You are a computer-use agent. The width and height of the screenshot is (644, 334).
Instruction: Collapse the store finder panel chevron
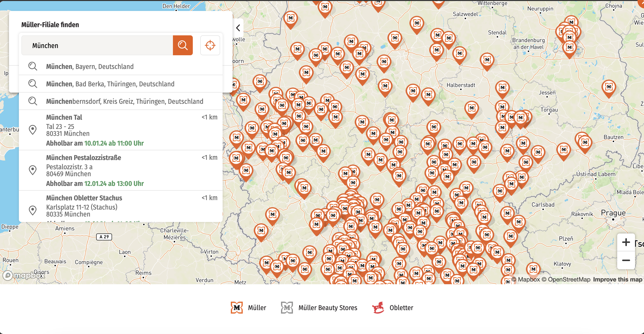click(238, 28)
